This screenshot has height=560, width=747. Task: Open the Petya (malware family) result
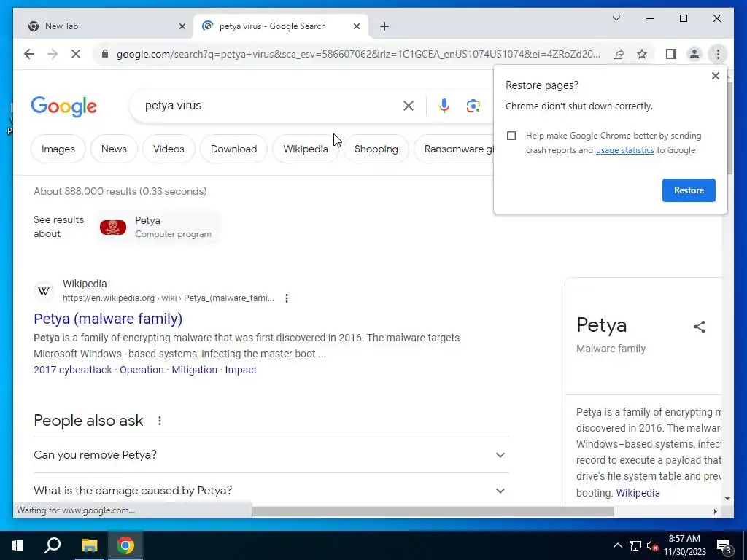[x=108, y=319]
